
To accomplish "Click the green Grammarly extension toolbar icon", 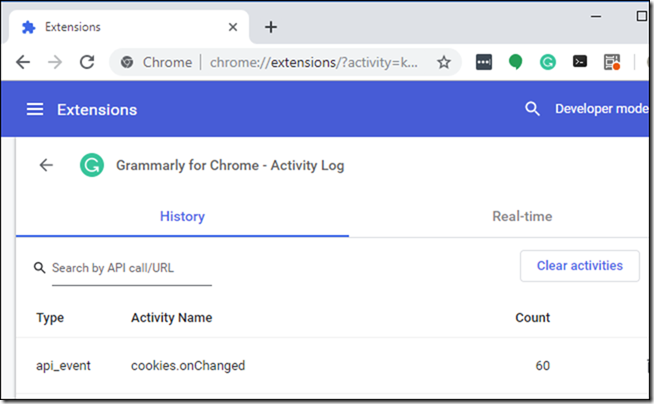I will [548, 62].
